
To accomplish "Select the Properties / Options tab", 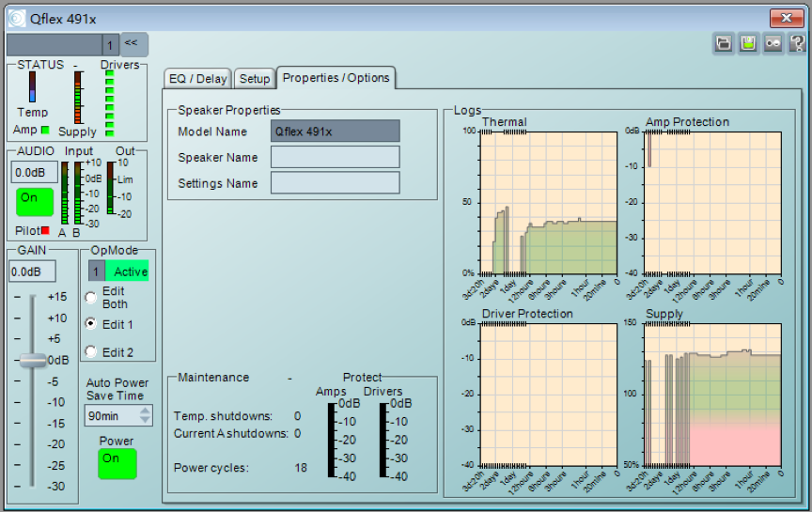I will (x=336, y=78).
